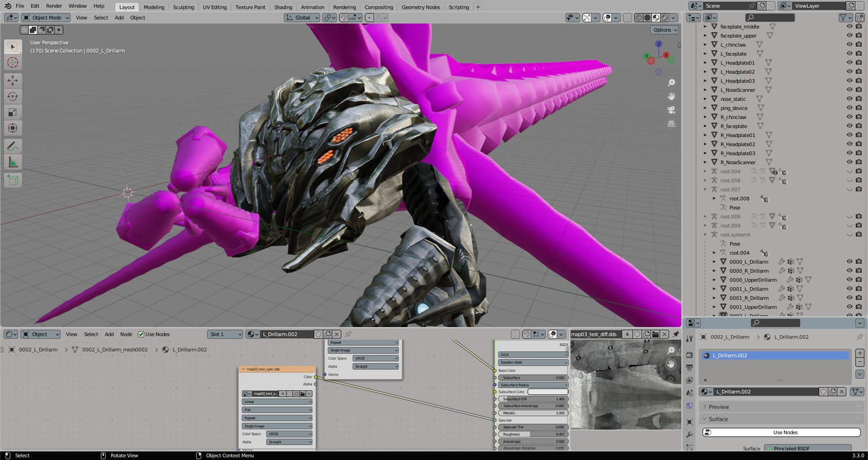The height and width of the screenshot is (460, 868).
Task: Hide L_chinclaw in viewport via eye icon
Action: click(x=849, y=44)
